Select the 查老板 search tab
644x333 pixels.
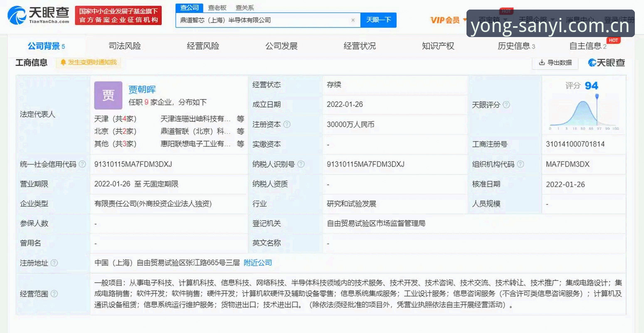point(217,7)
